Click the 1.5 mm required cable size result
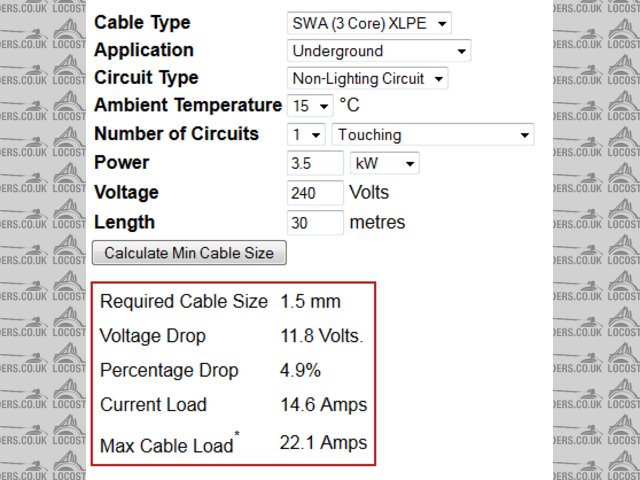Viewport: 640px width, 480px height. [310, 301]
